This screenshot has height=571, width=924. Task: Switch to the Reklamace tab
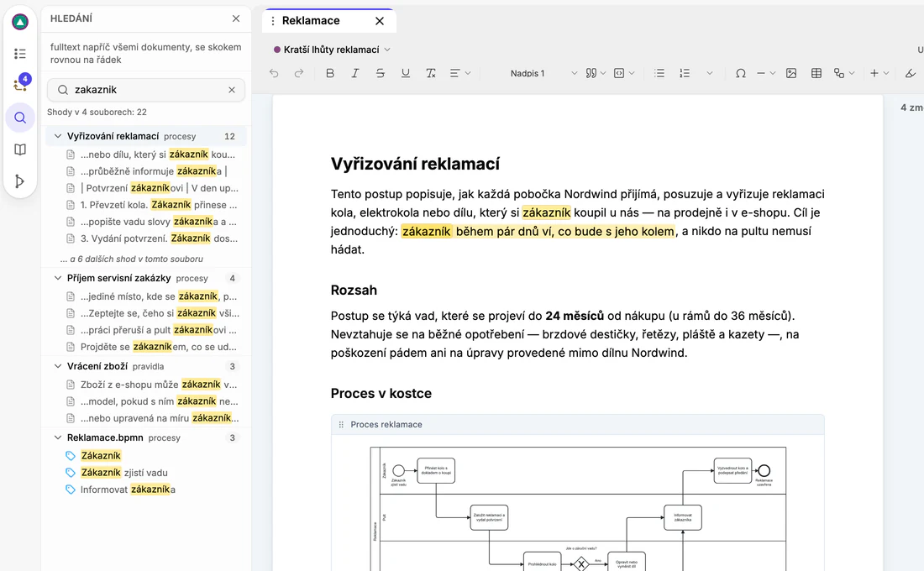311,21
